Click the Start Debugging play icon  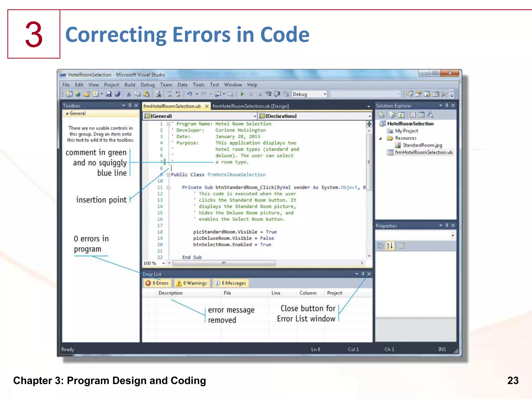pos(242,94)
